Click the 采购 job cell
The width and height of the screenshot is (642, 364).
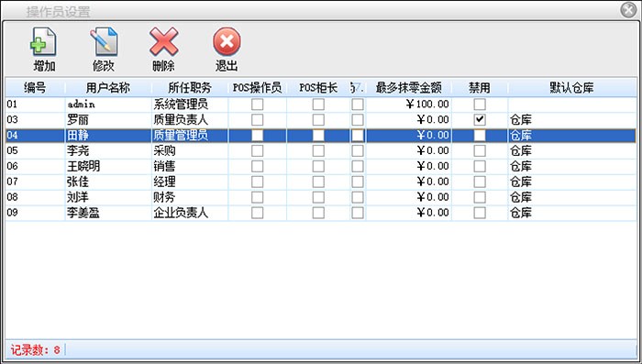tap(190, 151)
